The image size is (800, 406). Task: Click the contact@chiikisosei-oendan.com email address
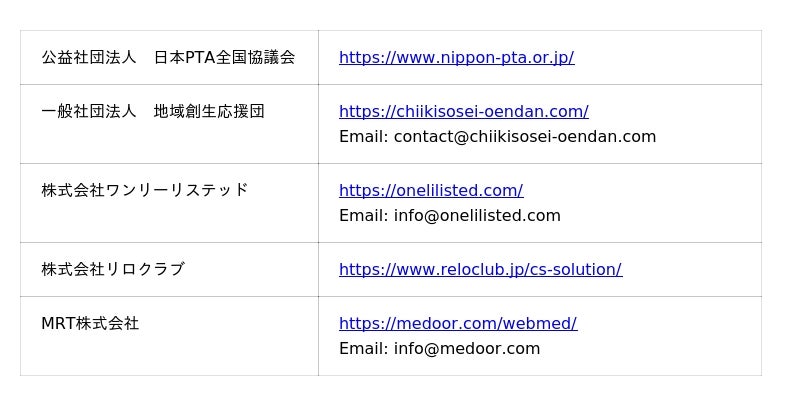click(525, 137)
